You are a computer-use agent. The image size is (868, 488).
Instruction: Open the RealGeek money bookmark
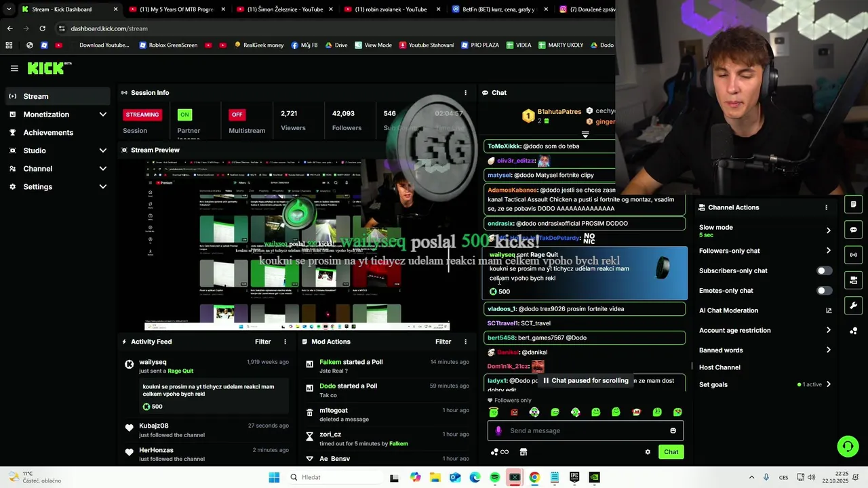[x=259, y=45]
